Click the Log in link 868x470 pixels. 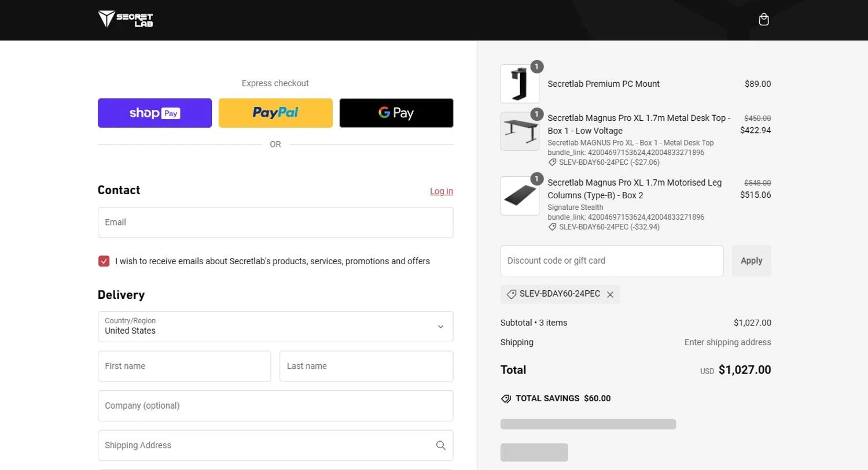(441, 191)
